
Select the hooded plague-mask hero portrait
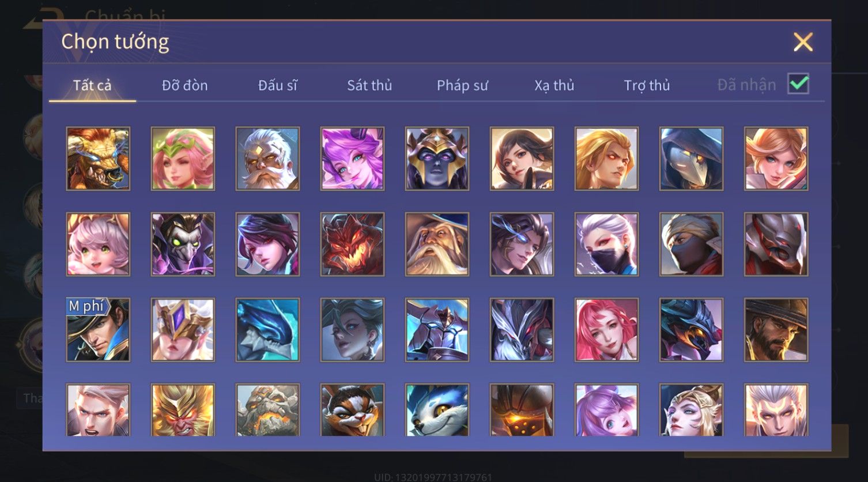pos(691,159)
